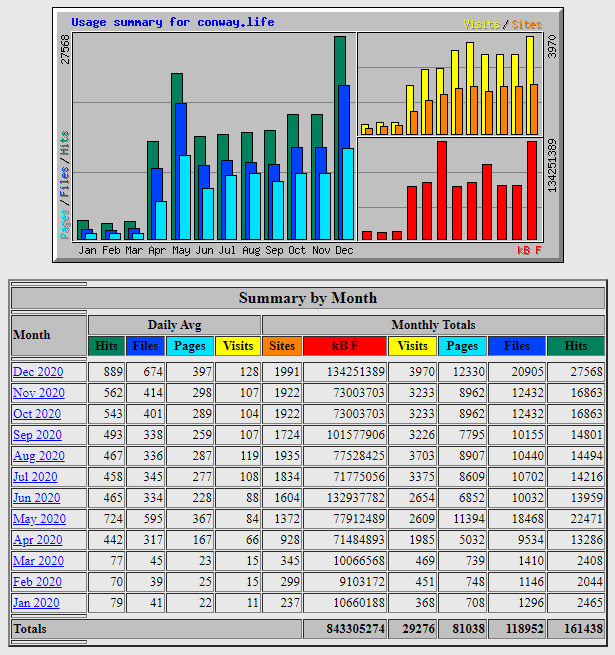Select the total pages value 81038

click(468, 629)
